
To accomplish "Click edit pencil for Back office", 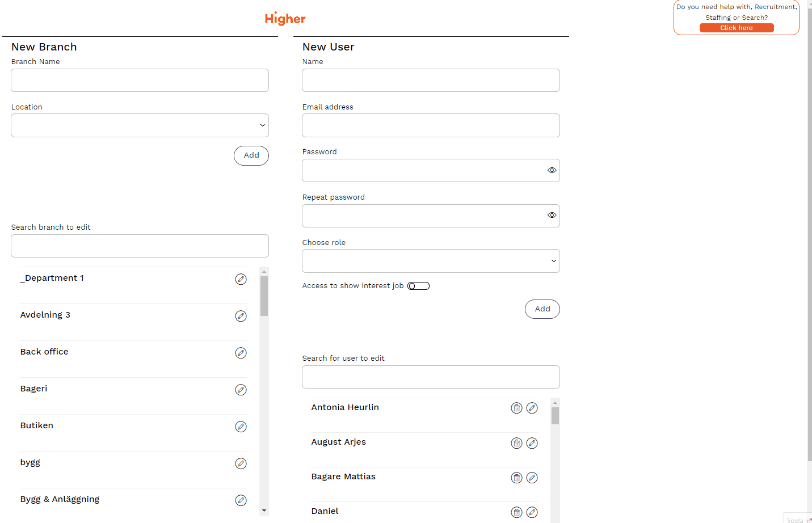I will pos(241,353).
